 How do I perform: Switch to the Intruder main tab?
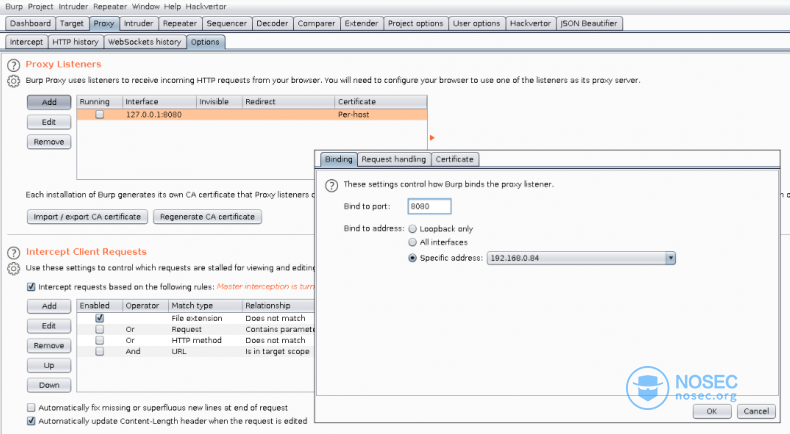[139, 23]
